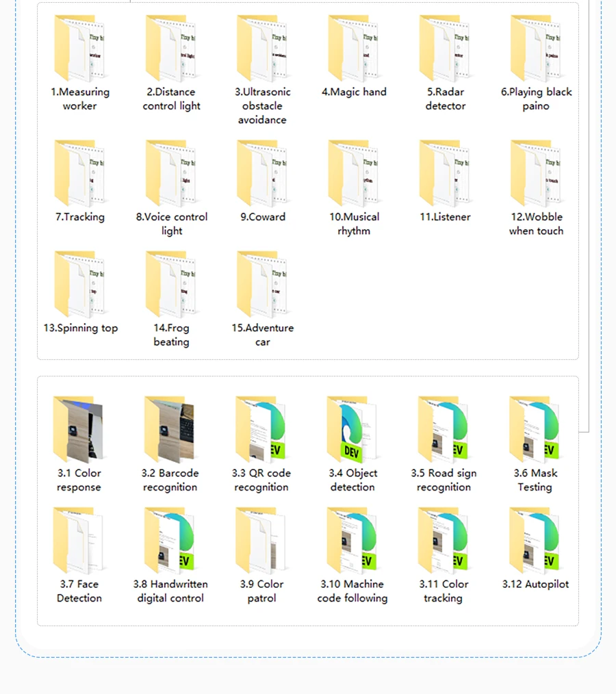Open the 3.1 Color response thumbnail folder
616x694 pixels.
pyautogui.click(x=78, y=430)
